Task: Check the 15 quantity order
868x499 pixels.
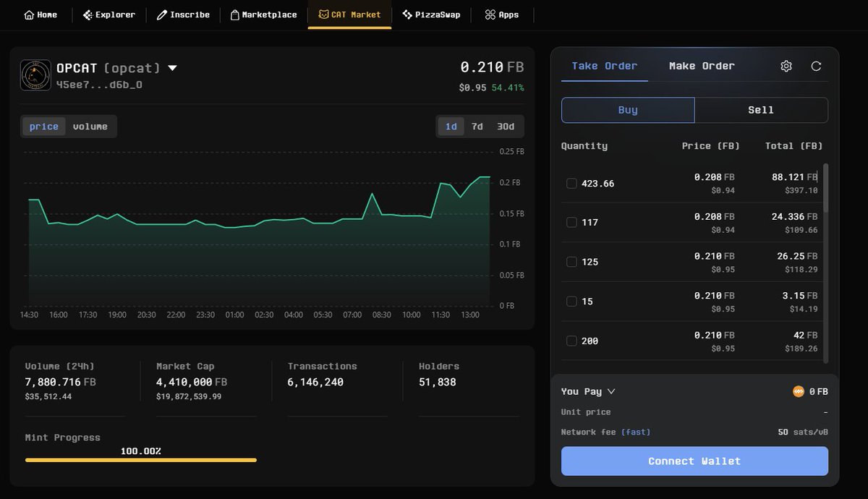Action: (x=571, y=302)
